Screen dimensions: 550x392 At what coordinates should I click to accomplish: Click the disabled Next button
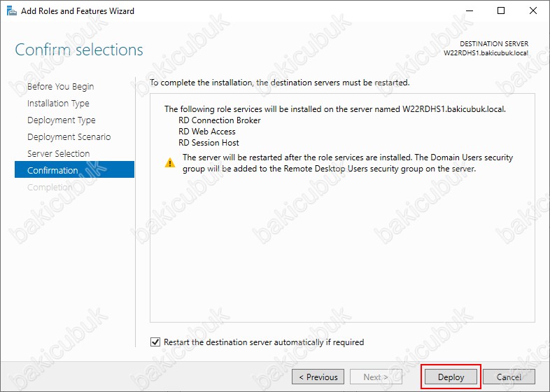(x=376, y=377)
